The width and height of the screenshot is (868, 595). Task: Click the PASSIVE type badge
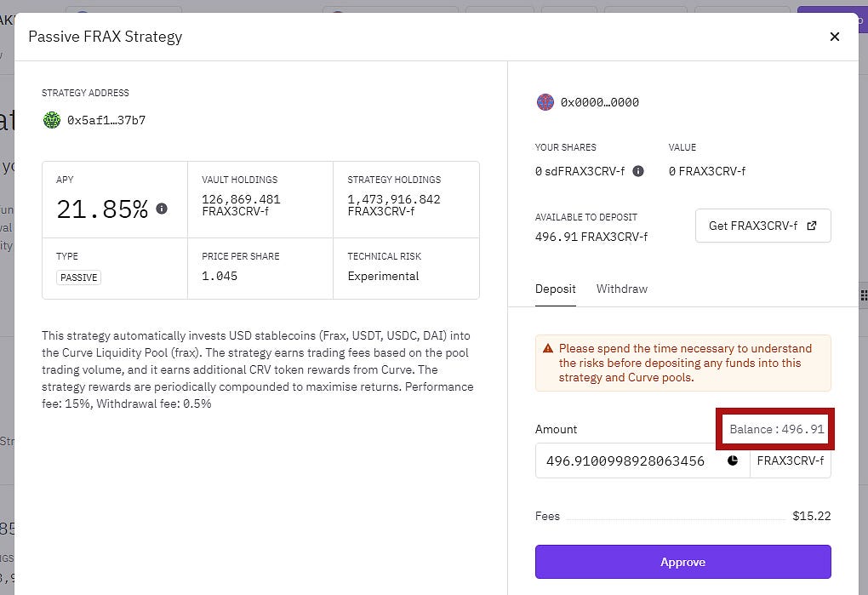click(x=78, y=277)
